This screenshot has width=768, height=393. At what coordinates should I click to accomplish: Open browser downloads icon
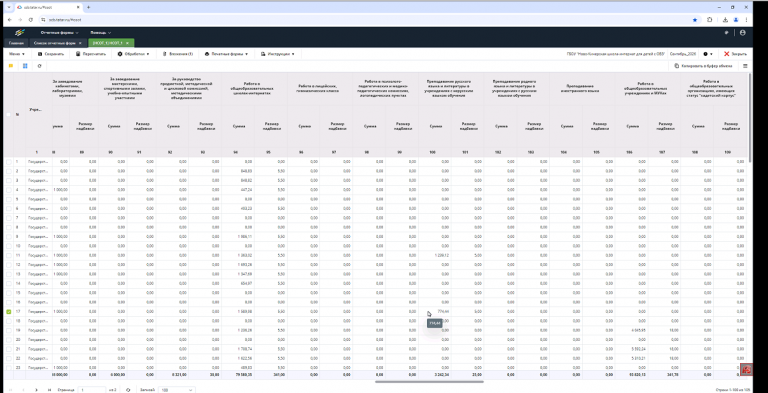pyautogui.click(x=725, y=20)
